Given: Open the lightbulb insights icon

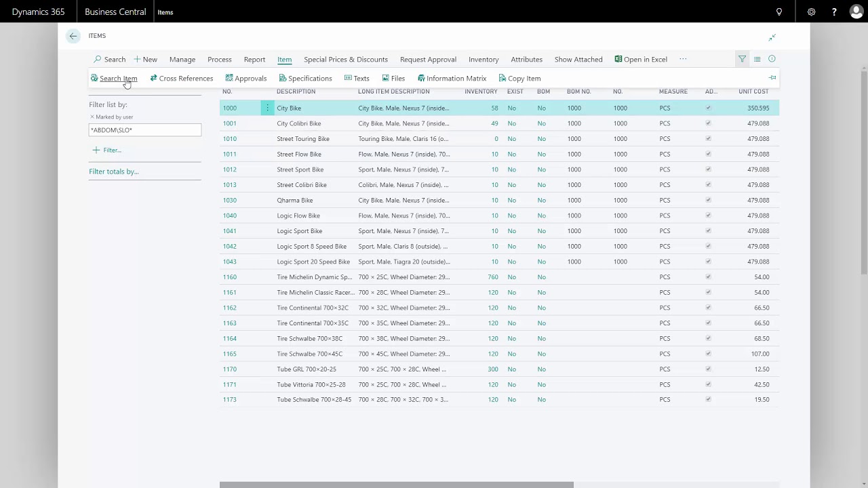Looking at the screenshot, I should pos(779,12).
